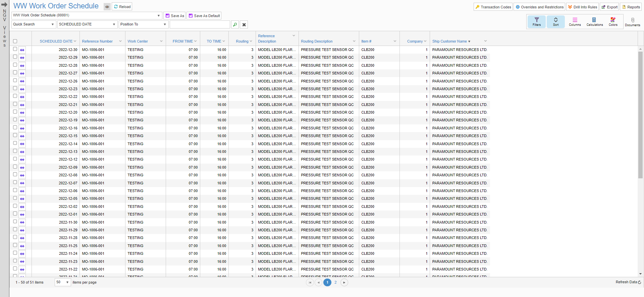644x297 pixels.
Task: Sort by TO TIME column header
Action: [x=214, y=42]
